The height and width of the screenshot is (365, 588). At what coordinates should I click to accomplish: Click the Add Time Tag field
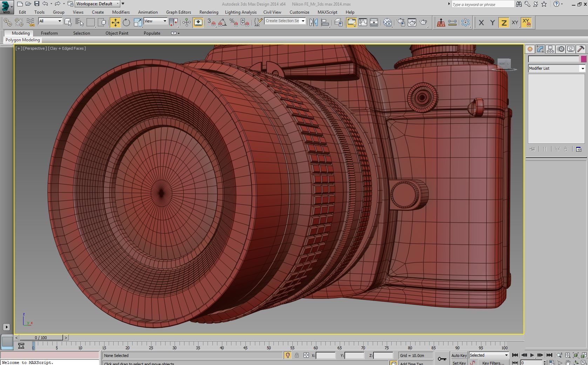coord(415,363)
